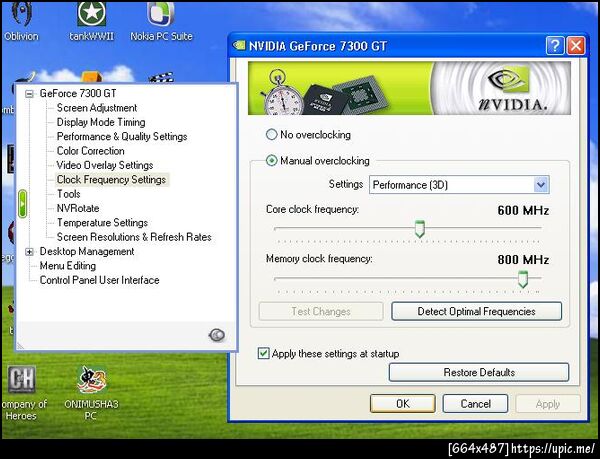Click the NVIDIA eye icon in tree panel
Viewport: 600px width, 459px height.
coord(217,335)
